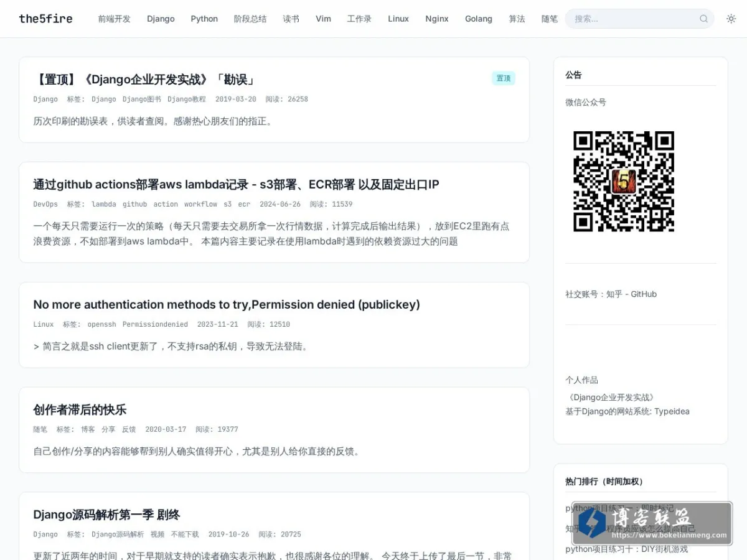Click the 热门排行（时间加权） heading
This screenshot has height=560, width=747.
point(606,482)
